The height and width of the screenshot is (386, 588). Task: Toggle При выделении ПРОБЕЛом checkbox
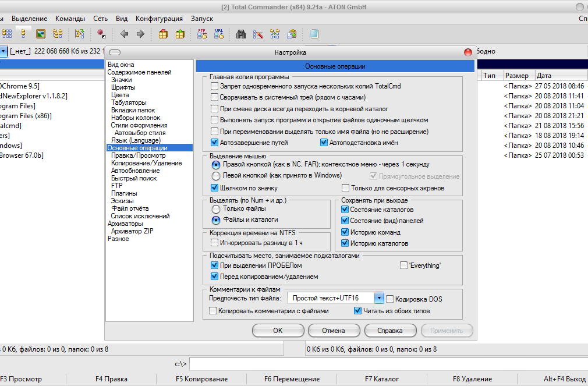[214, 265]
